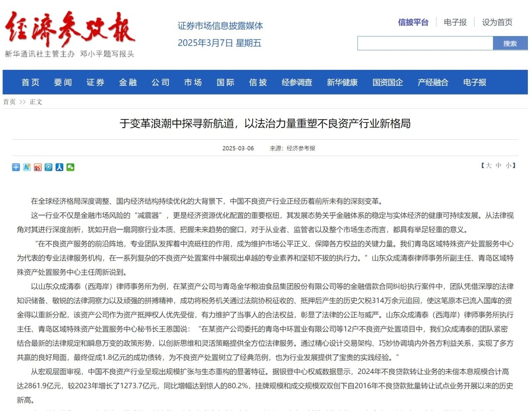Click the 'N' share icon
This screenshot has width=532, height=411.
click(27, 167)
